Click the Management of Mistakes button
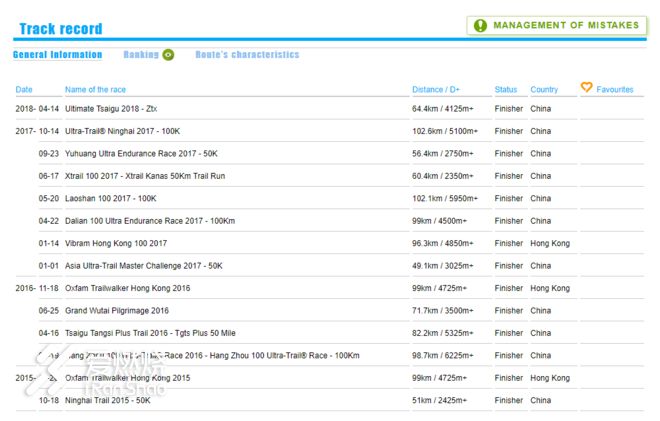The height and width of the screenshot is (421, 660). (556, 25)
